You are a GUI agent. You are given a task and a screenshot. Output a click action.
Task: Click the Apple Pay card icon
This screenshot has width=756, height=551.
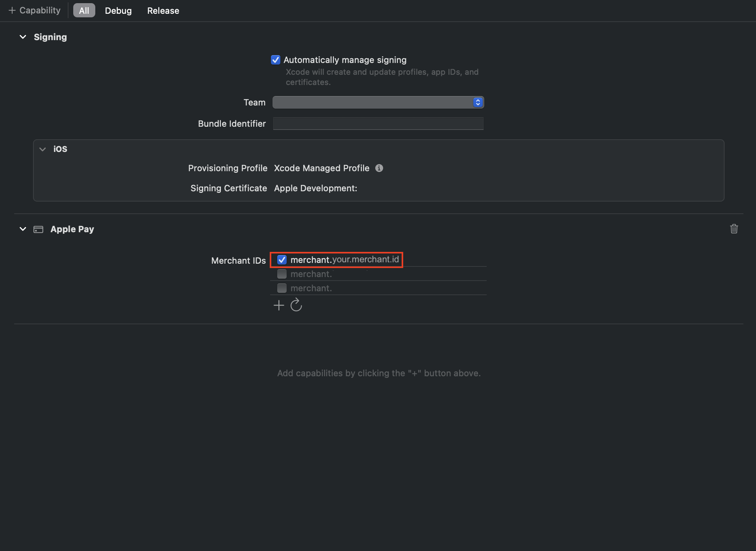[38, 229]
